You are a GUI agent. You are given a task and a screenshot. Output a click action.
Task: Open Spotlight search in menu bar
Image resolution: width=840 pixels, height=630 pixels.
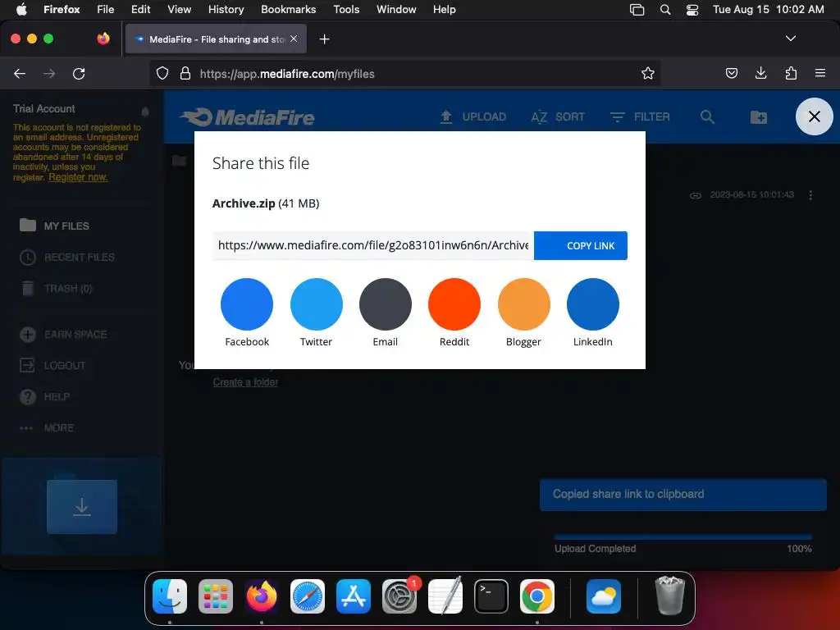[x=664, y=10]
